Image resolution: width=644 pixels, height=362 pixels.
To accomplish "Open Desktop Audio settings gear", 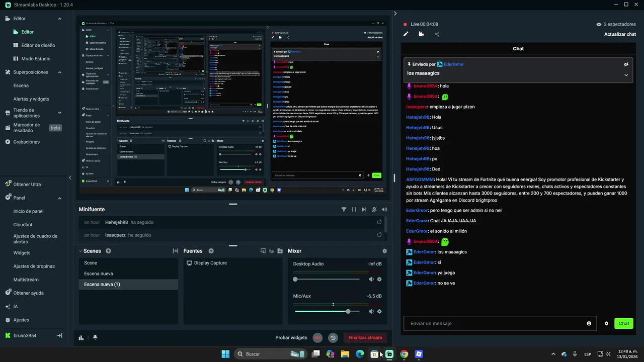I will 379,279.
